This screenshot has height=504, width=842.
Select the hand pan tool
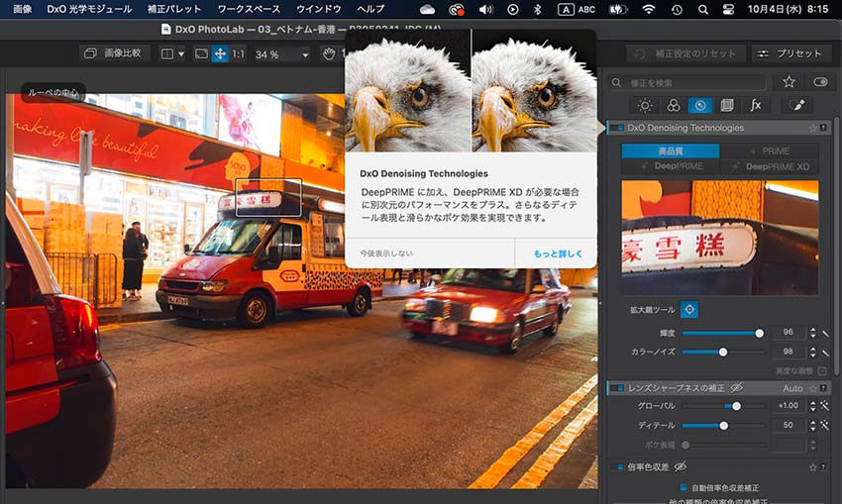click(x=329, y=53)
